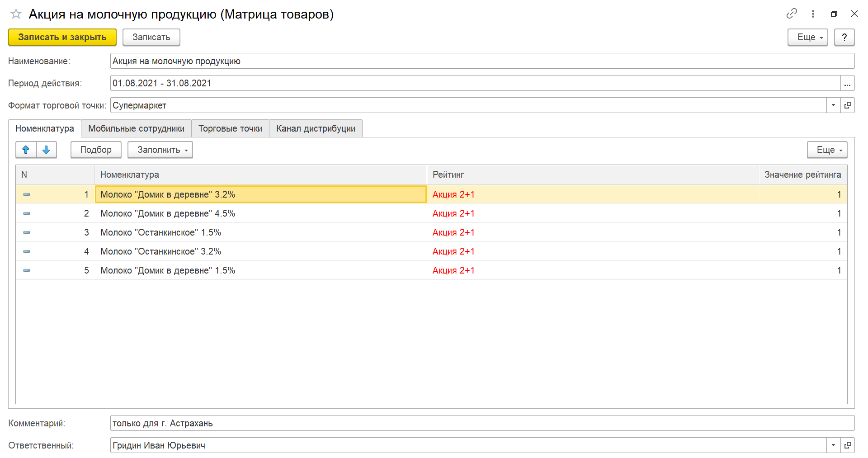Open Торговые точки tab
Screen dimensions: 868x458
coord(230,128)
